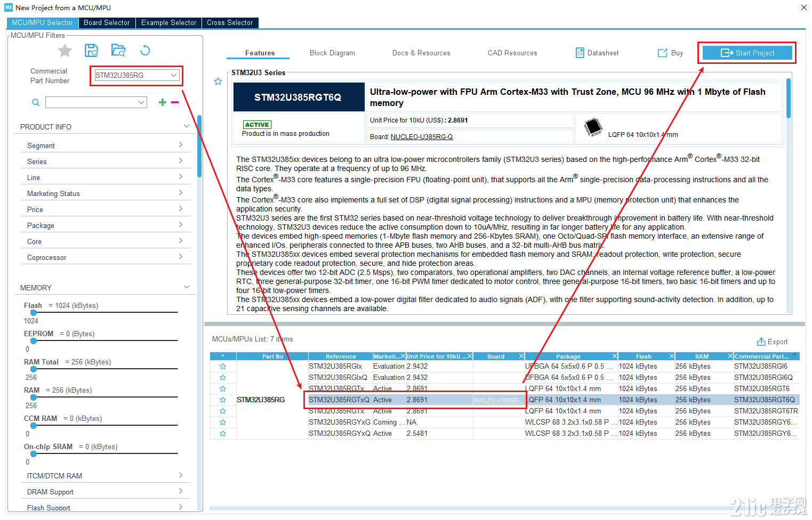Open the search filter combo box
The image size is (812, 520).
tap(141, 102)
